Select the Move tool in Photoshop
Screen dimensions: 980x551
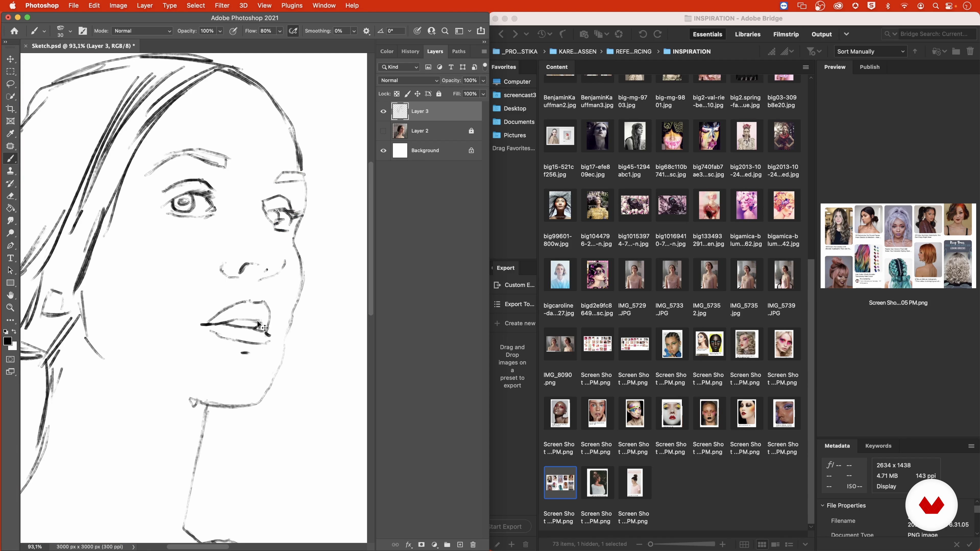[10, 59]
